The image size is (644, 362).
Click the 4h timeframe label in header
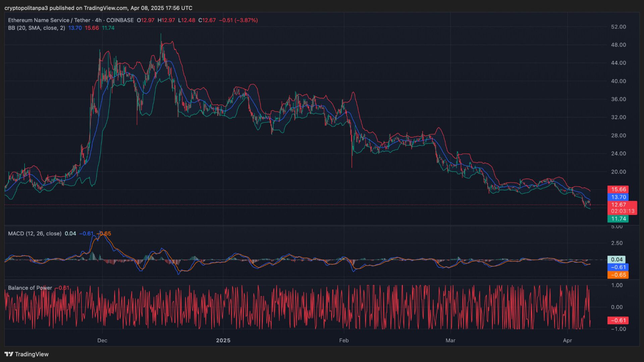tap(98, 20)
